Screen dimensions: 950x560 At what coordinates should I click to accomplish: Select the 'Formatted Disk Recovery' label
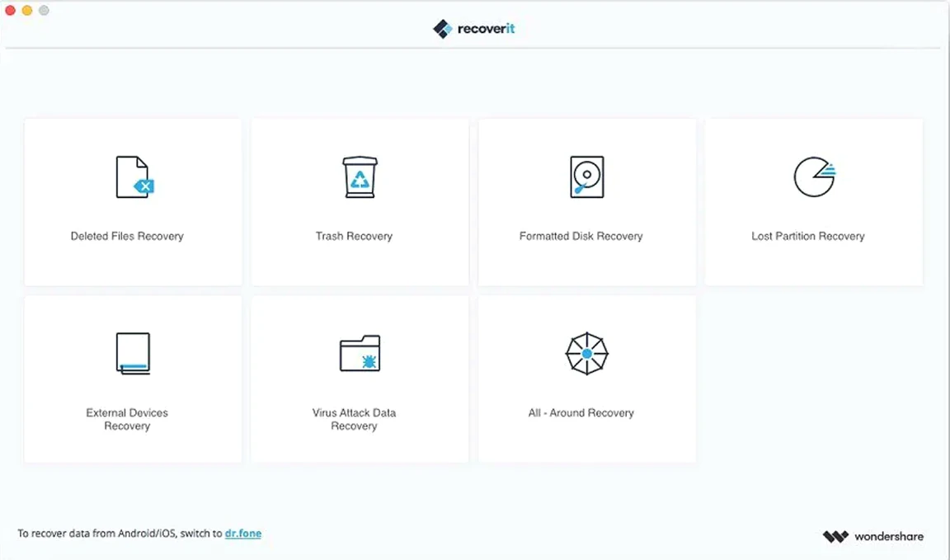(581, 237)
